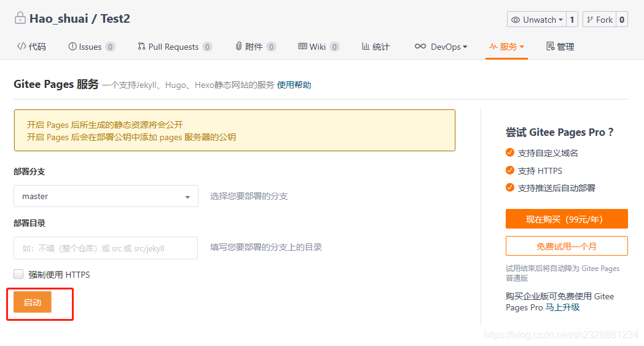Click 免费试用一个月 button
Viewport: 644px width, 346px height.
coord(567,246)
